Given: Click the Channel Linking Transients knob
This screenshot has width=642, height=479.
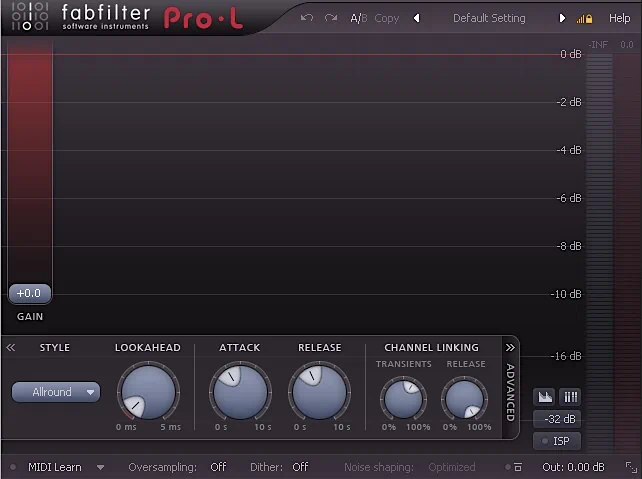Looking at the screenshot, I should coord(403,399).
